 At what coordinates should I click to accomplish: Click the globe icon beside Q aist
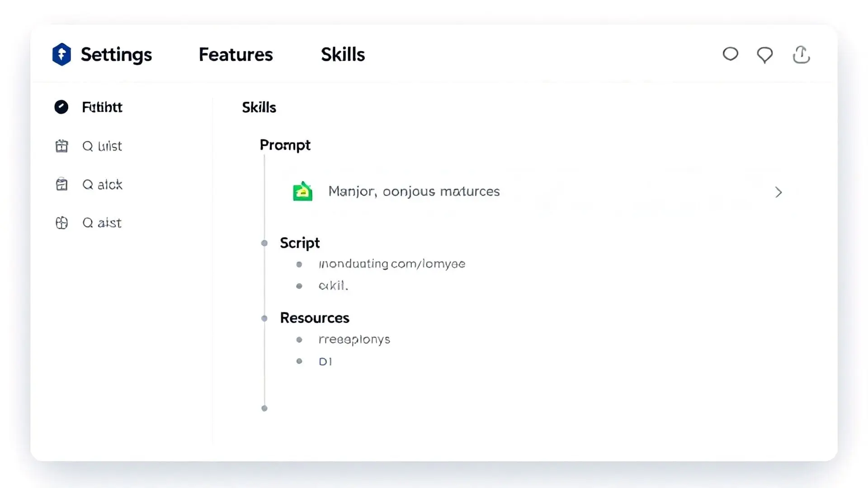tap(61, 223)
